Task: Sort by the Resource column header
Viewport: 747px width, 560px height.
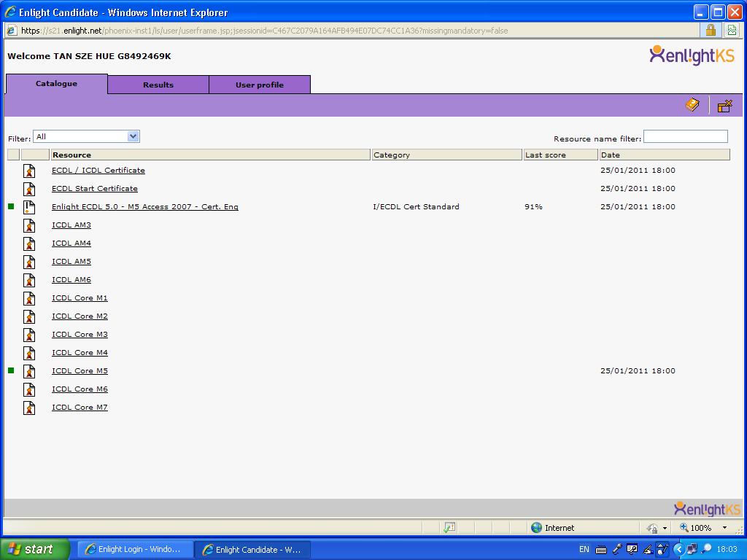Action: point(211,155)
